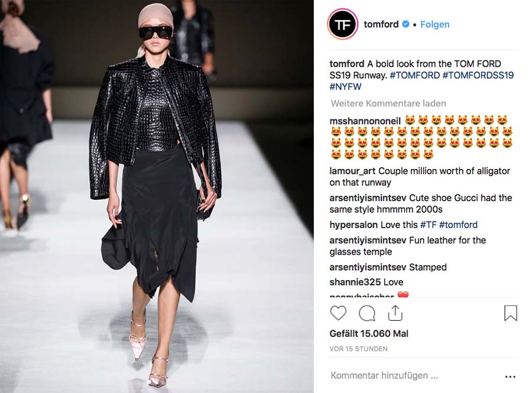Open the hypersalon user profile
532x393 pixels.
pos(353,225)
